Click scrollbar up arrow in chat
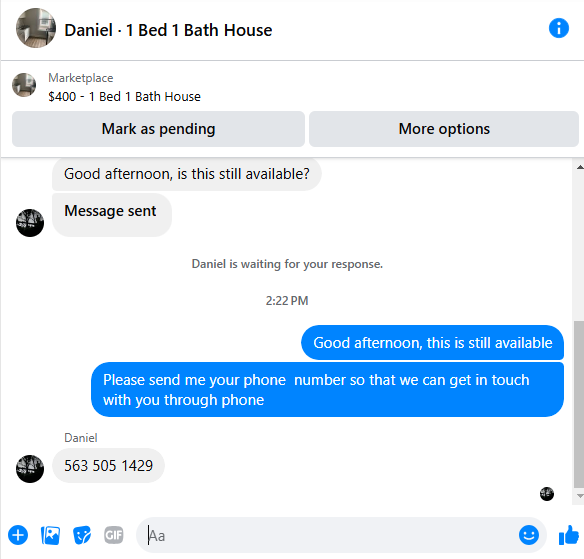Screen dimensions: 584x559 pos(580,168)
